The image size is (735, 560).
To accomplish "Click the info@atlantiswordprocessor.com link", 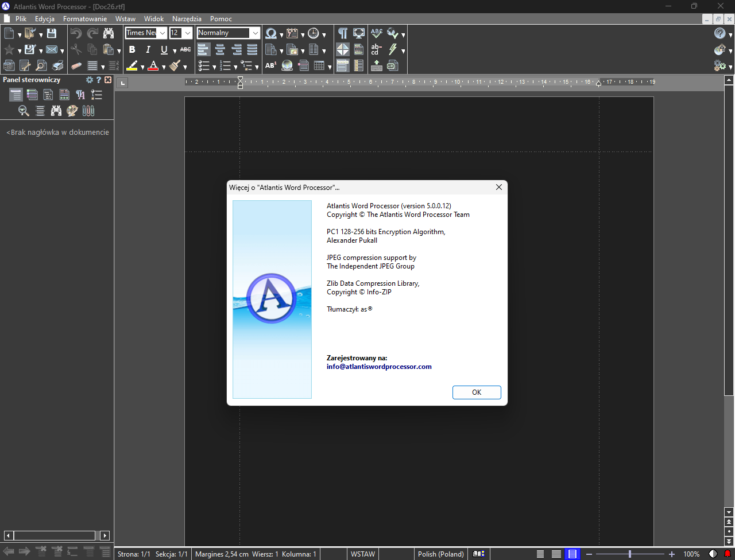I will (x=379, y=367).
